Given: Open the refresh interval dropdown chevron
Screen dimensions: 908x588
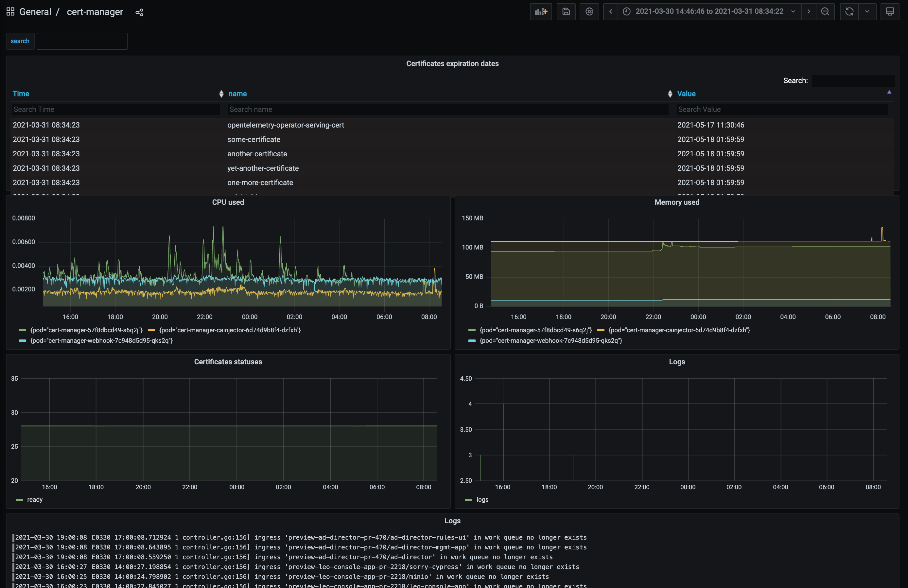Looking at the screenshot, I should (x=867, y=12).
